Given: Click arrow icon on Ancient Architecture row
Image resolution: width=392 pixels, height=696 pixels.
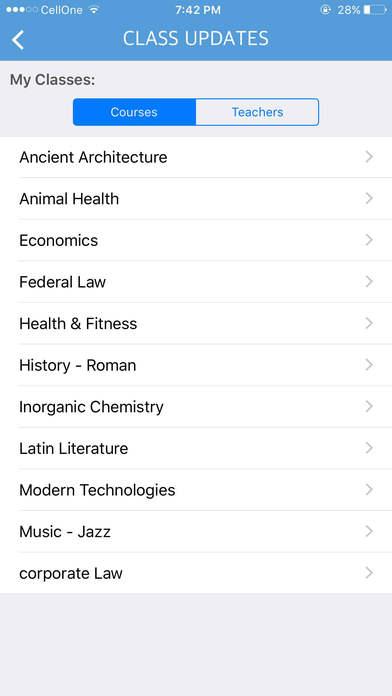Looking at the screenshot, I should (369, 157).
